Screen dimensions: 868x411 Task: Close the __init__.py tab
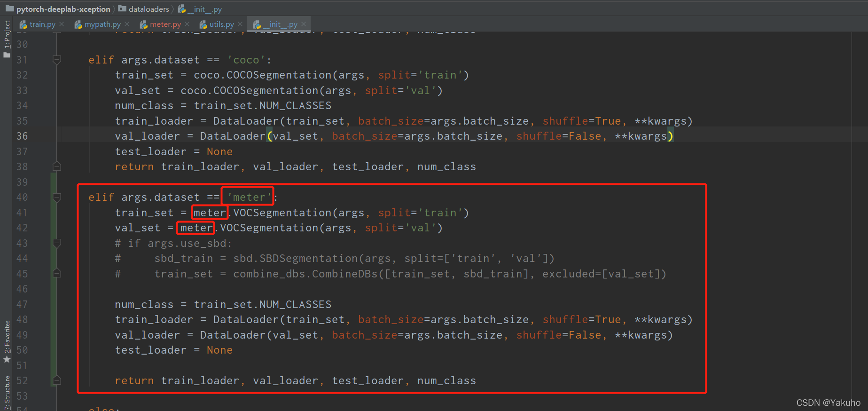click(304, 24)
